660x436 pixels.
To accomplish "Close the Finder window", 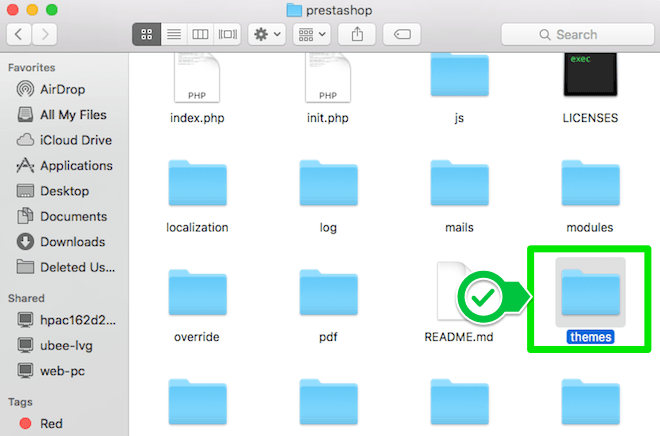I will pyautogui.click(x=13, y=10).
